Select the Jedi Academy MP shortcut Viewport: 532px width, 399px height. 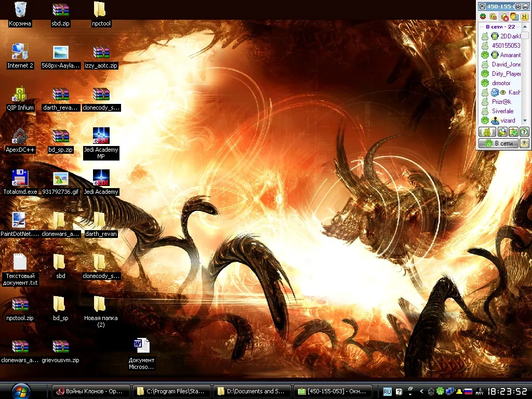101,143
